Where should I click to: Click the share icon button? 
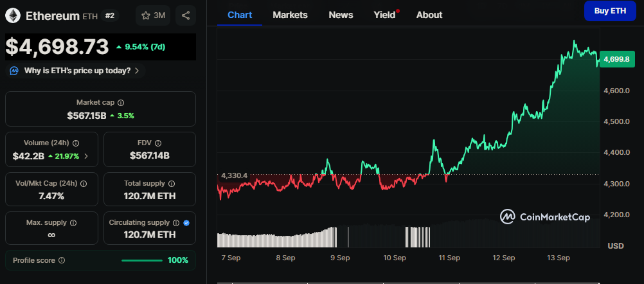[x=186, y=15]
